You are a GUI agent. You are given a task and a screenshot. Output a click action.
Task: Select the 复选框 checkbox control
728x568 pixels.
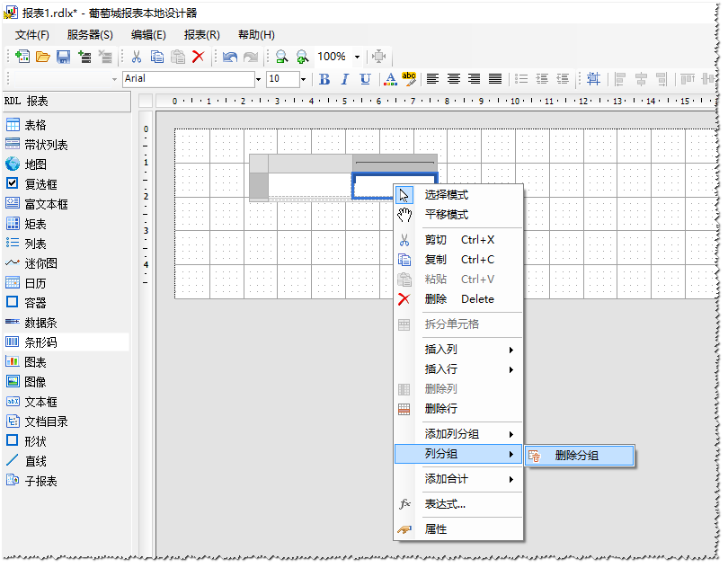pyautogui.click(x=66, y=184)
